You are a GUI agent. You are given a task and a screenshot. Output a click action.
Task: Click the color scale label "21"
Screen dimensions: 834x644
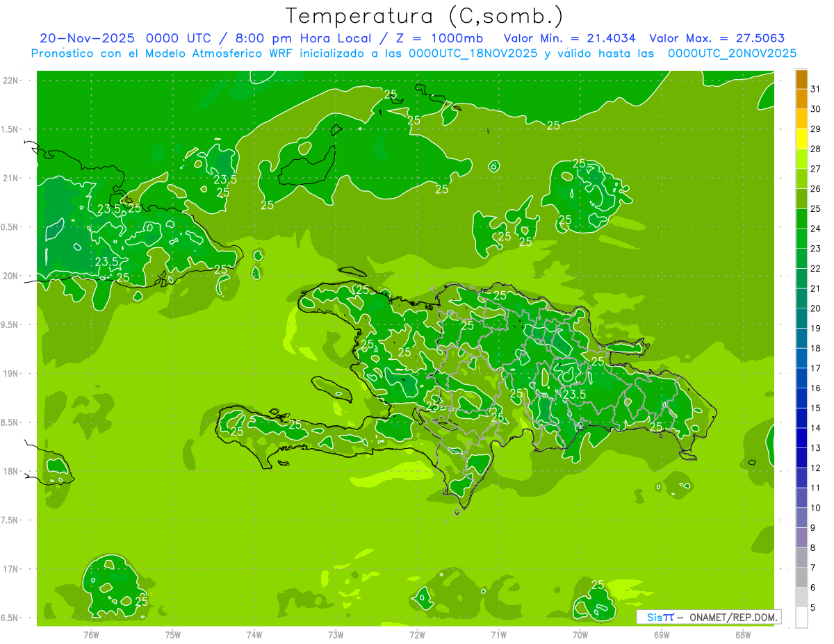816,288
